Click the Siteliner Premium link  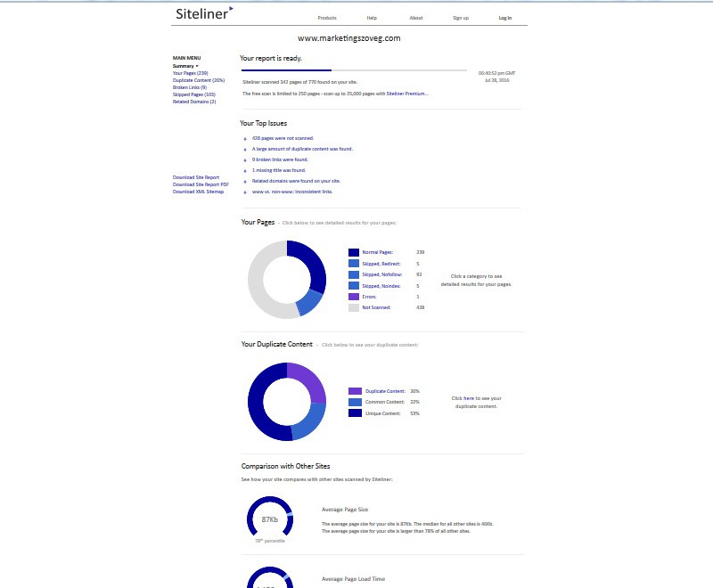pyautogui.click(x=407, y=94)
